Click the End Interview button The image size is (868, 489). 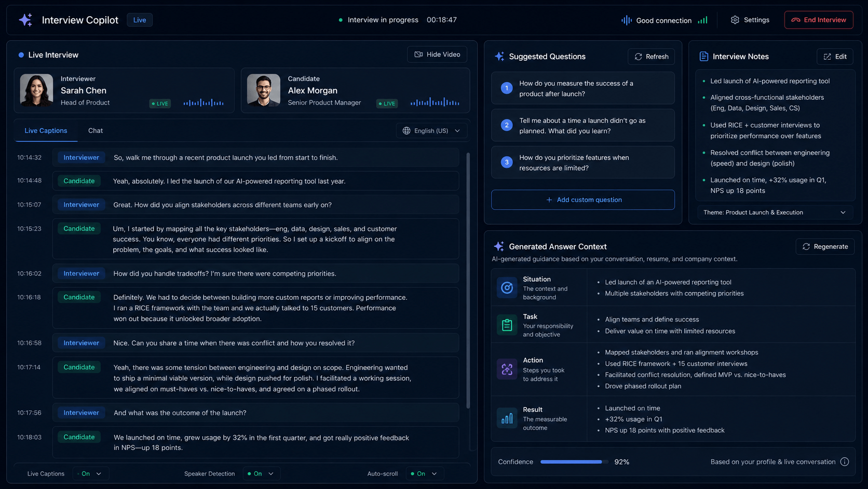819,20
